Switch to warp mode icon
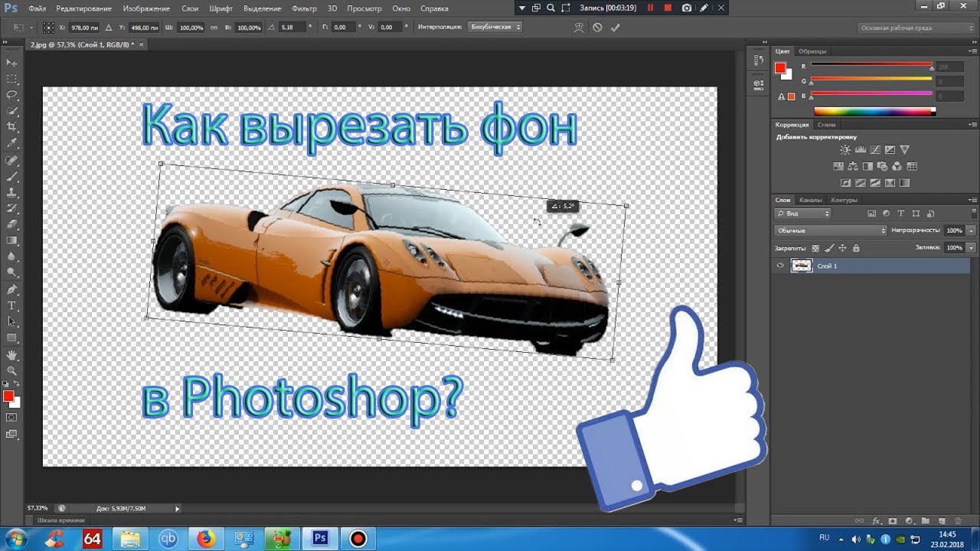The width and height of the screenshot is (980, 551). [580, 27]
